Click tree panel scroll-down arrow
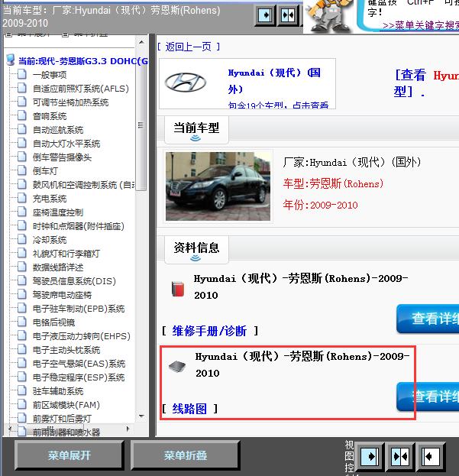Screen dimensions: 459x476 141,416
